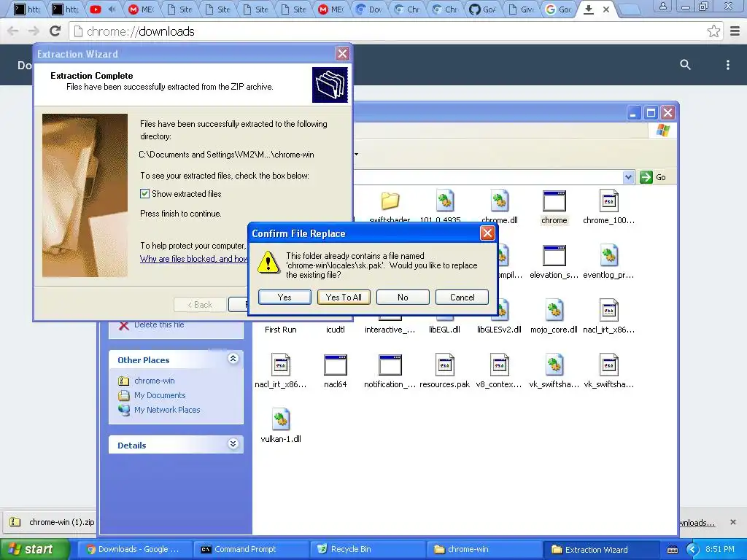
Task: Cancel the file replace dialog
Action: [462, 297]
